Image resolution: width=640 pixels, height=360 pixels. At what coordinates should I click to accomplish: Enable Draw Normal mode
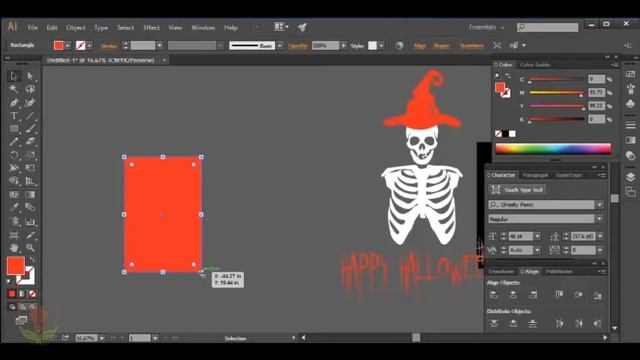12,307
